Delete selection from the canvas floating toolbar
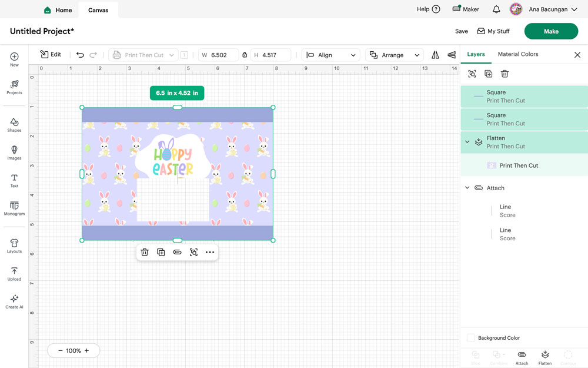Screen dimensions: 588x368 point(145,253)
